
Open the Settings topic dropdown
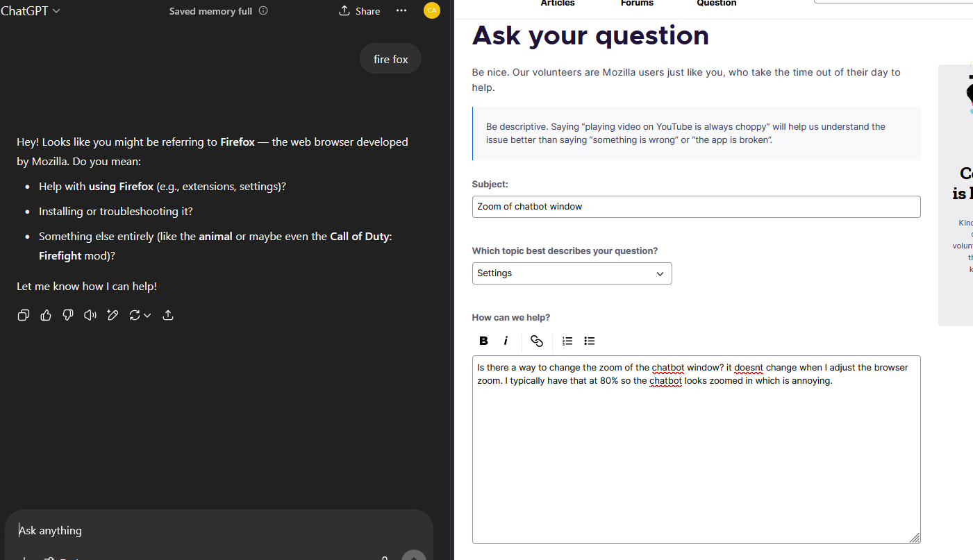(572, 273)
